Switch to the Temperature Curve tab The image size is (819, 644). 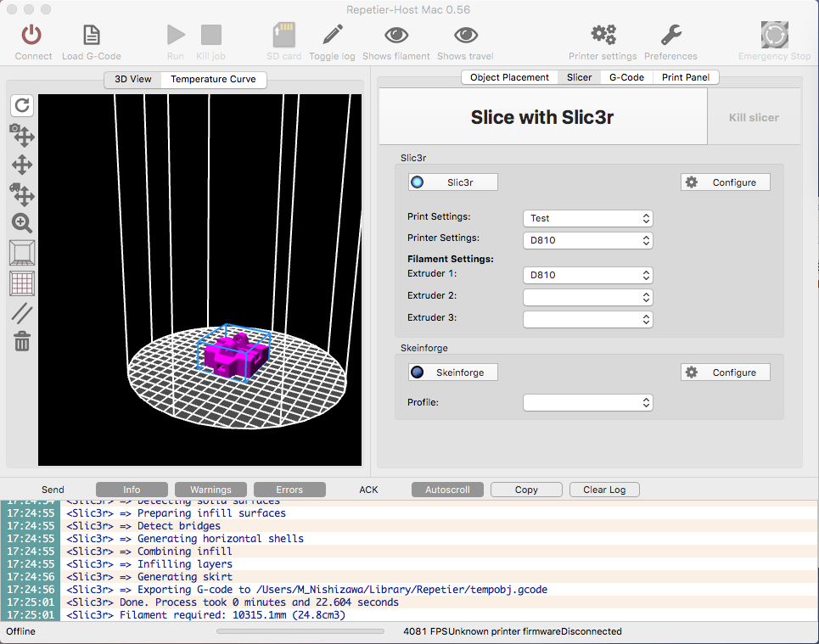[213, 79]
